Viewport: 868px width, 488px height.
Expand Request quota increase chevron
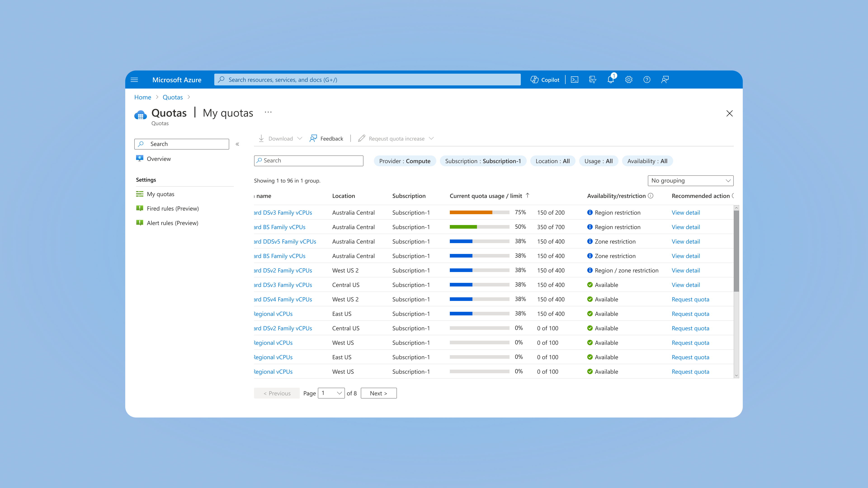pos(431,138)
